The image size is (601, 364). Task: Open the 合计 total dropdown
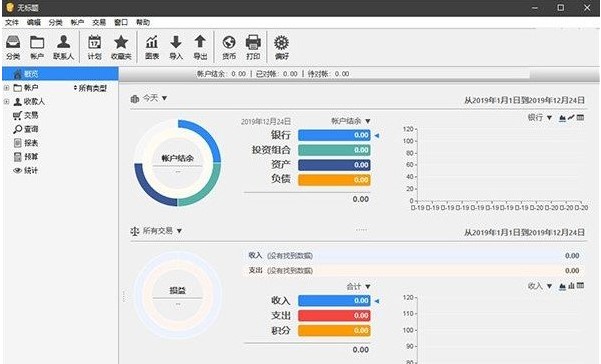coord(358,286)
